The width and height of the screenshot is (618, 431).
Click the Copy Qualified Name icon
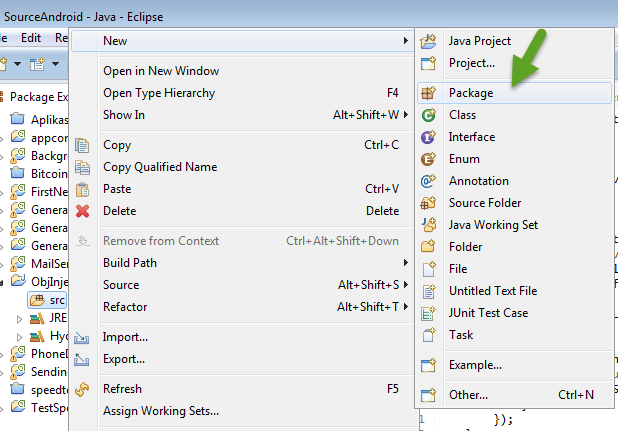point(82,167)
